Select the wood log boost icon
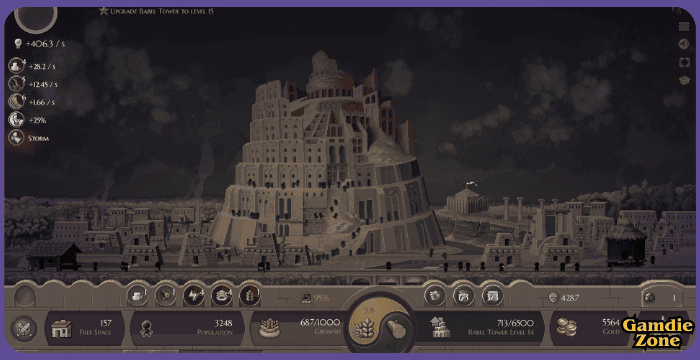Image resolution: width=700 pixels, height=360 pixels. point(165,295)
